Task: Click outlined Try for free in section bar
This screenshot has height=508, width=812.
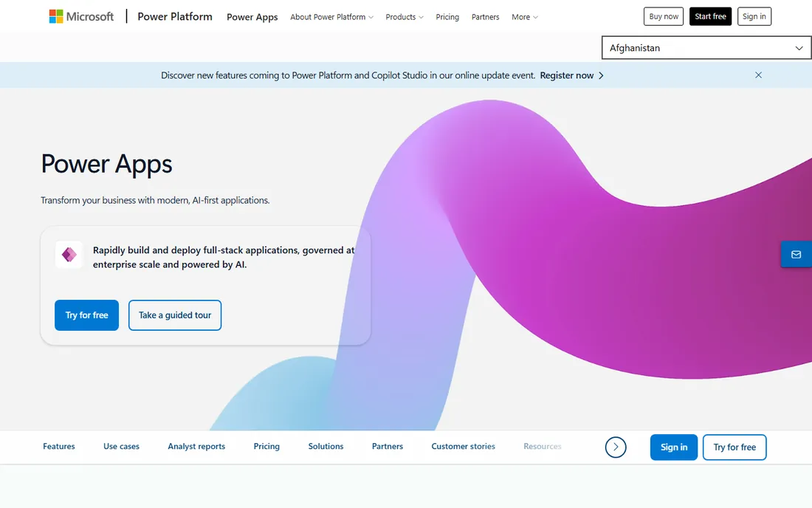Action: (x=734, y=447)
